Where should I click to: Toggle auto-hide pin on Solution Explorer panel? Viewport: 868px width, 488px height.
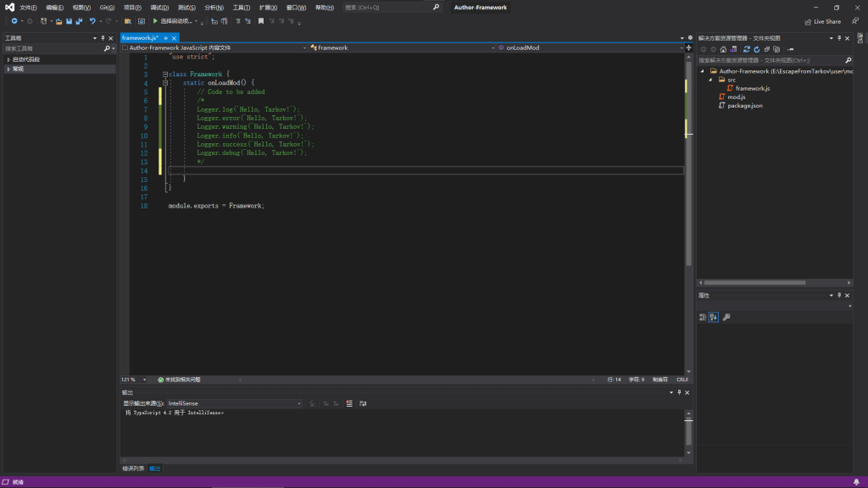pos(839,38)
